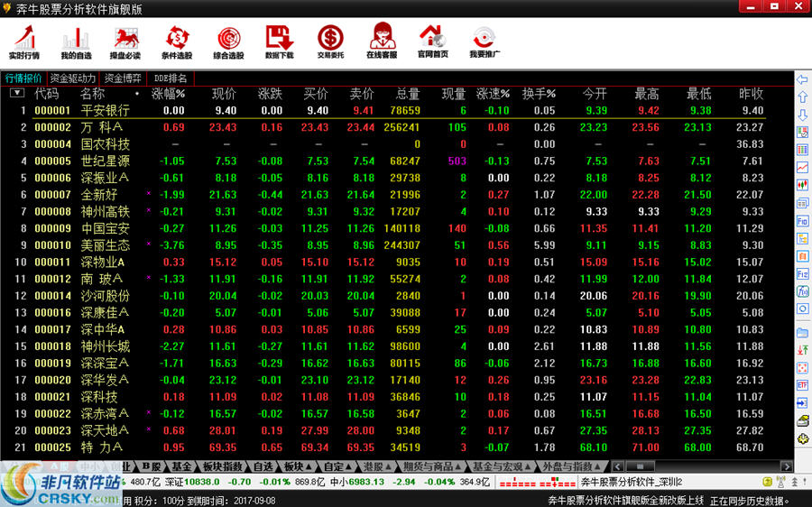The width and height of the screenshot is (812, 507).
Task: Open 我的自选 watchlist toolbar icon
Action: 76,42
